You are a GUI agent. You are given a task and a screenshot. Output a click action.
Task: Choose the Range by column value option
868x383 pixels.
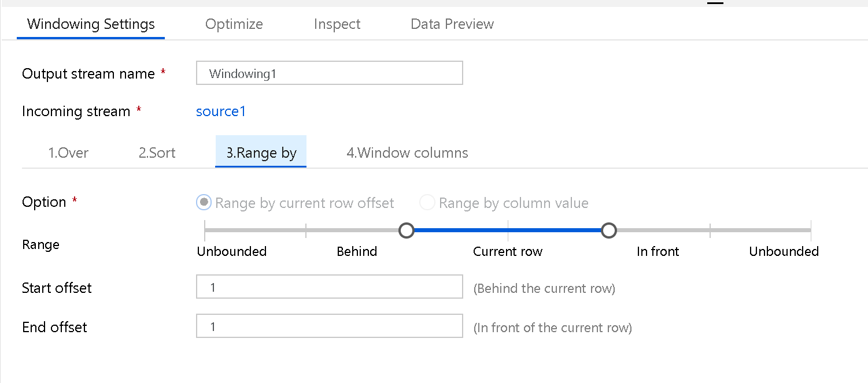coord(426,203)
